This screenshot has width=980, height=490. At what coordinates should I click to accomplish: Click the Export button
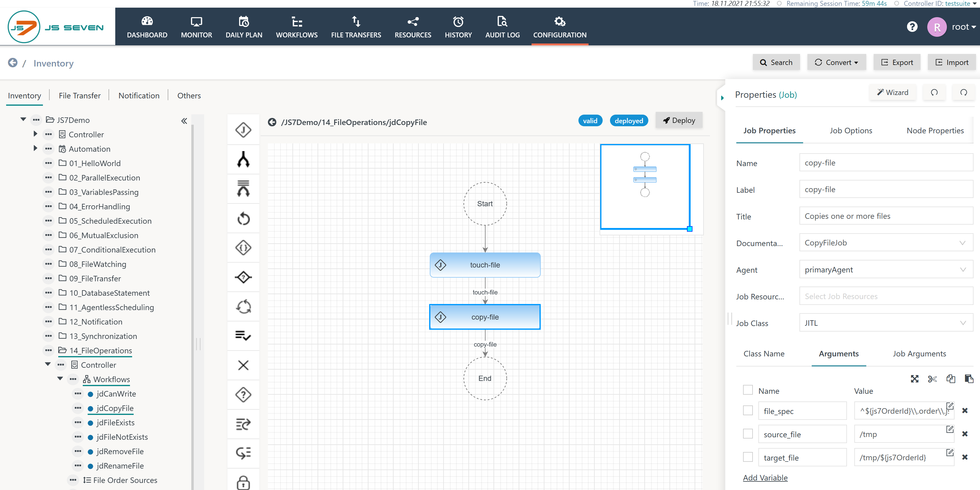click(x=897, y=63)
